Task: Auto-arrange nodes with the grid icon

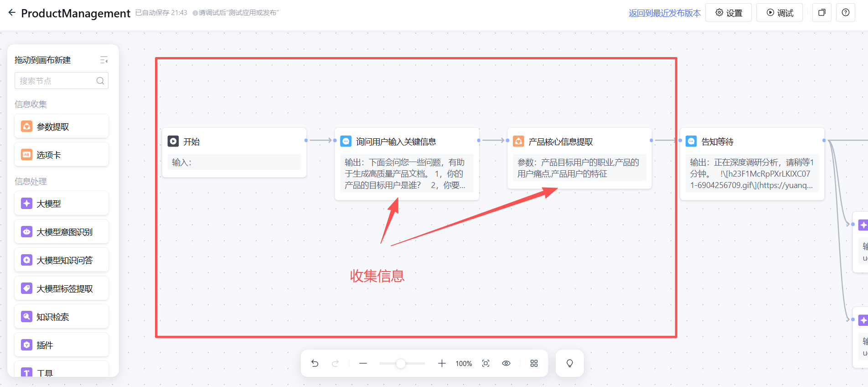Action: 534,363
